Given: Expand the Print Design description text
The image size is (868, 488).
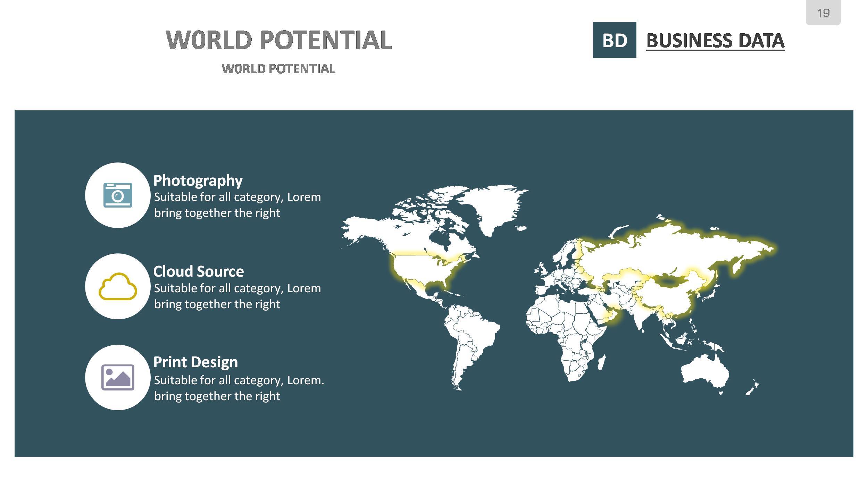Looking at the screenshot, I should [238, 389].
